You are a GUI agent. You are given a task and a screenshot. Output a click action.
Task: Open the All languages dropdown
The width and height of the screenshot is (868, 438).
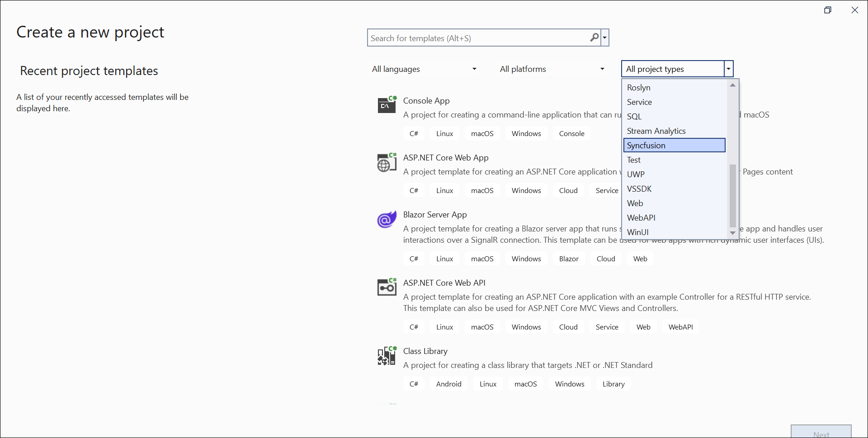(425, 69)
